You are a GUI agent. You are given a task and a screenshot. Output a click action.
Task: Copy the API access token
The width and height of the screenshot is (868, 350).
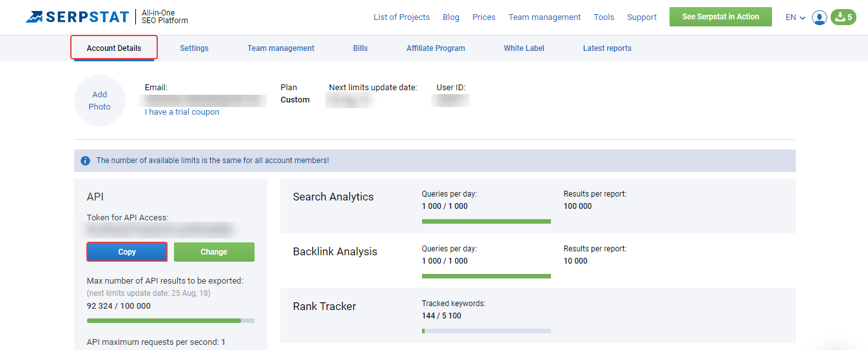coord(127,252)
